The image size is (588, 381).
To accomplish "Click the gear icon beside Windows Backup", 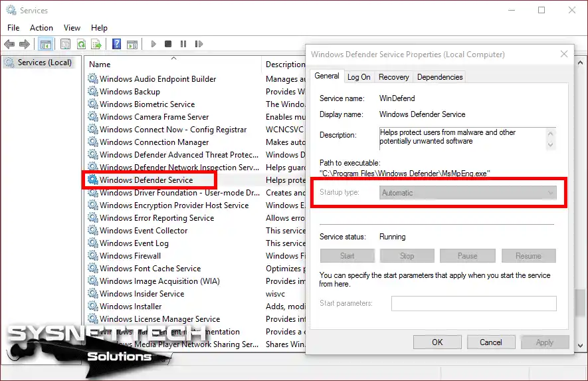I will [x=92, y=91].
